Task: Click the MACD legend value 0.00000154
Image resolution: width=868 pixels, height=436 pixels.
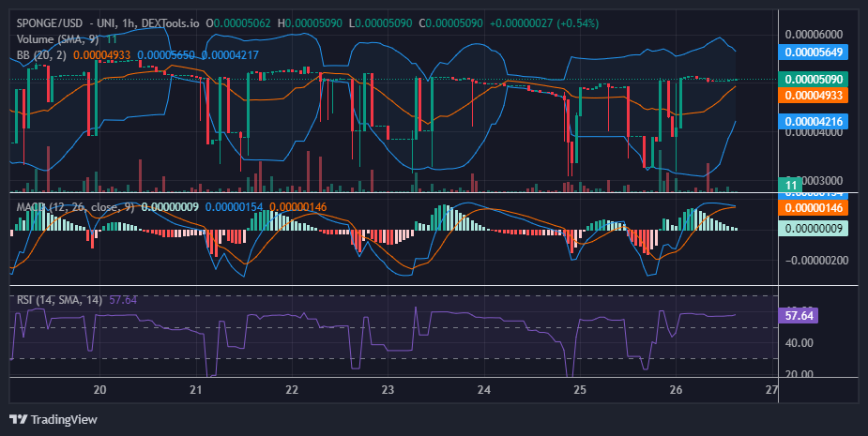Action: 235,207
